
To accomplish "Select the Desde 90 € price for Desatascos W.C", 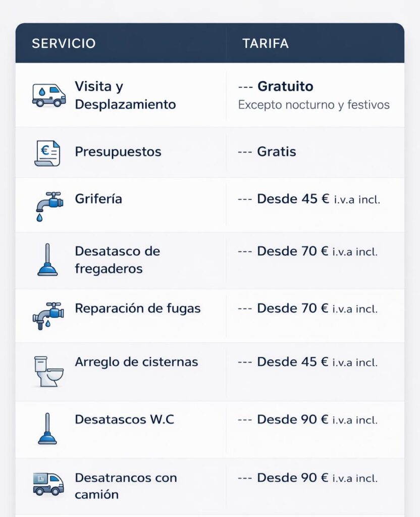I will click(x=293, y=420).
